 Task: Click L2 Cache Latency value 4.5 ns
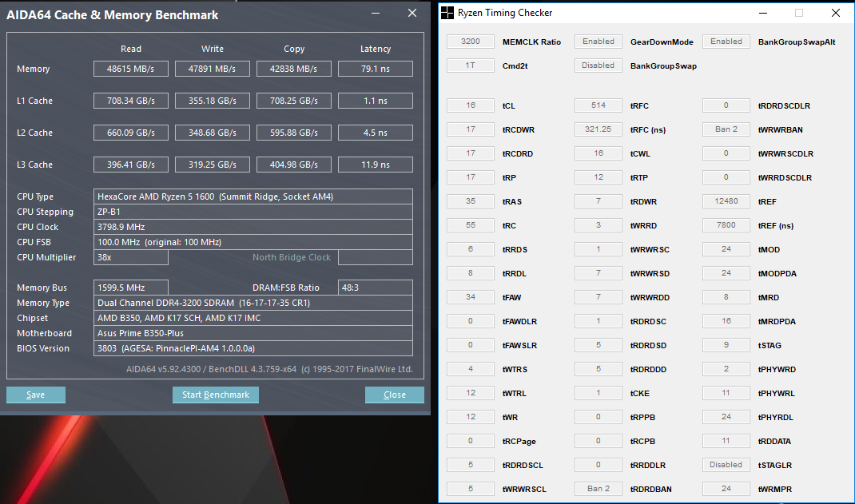(375, 133)
